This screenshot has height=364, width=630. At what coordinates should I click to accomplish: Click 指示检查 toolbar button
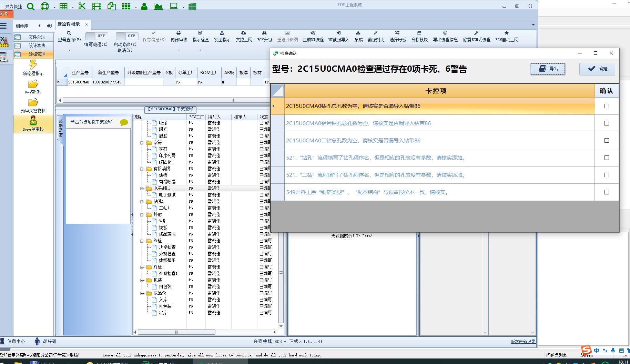coord(201,36)
